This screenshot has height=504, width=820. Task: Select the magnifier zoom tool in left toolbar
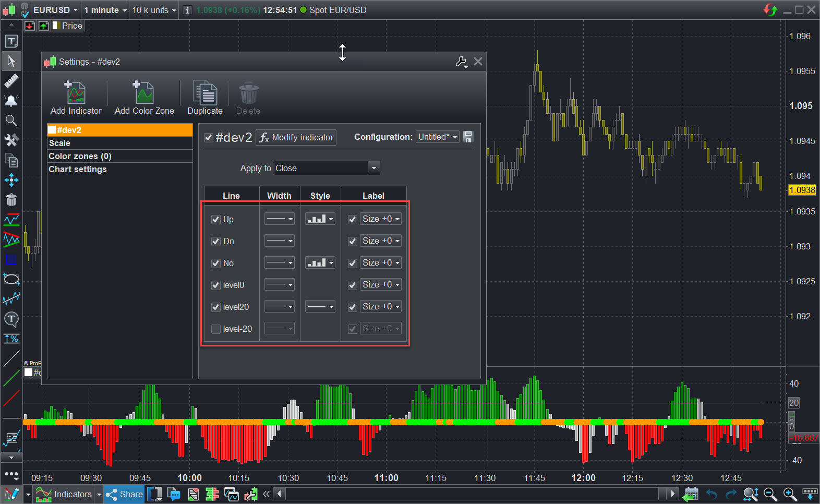tap(11, 121)
